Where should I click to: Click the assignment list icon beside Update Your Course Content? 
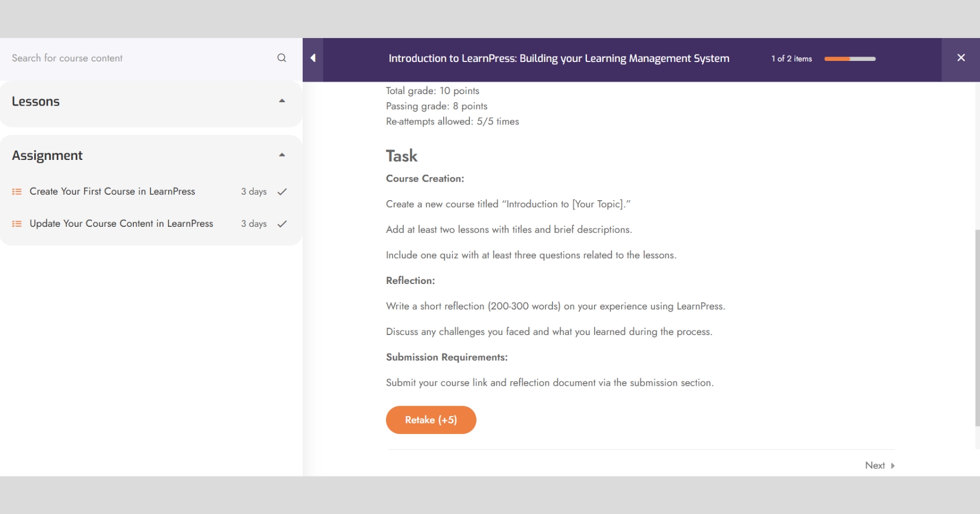17,224
